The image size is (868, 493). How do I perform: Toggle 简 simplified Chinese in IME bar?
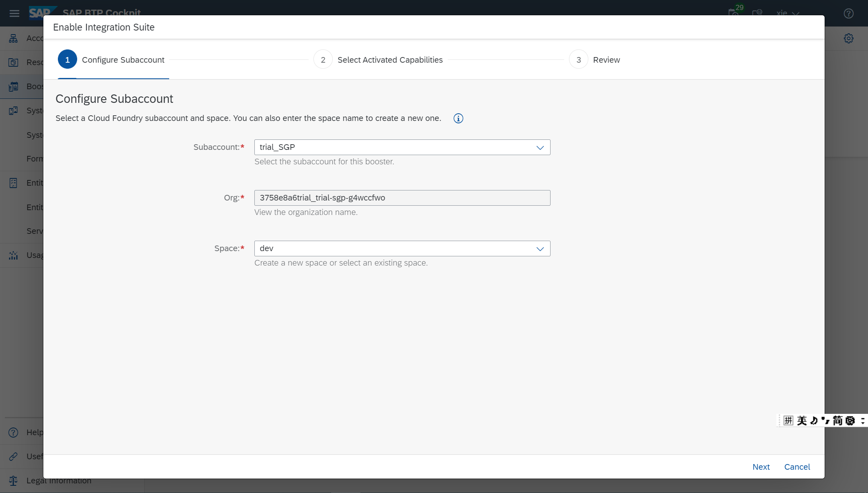[x=837, y=421]
